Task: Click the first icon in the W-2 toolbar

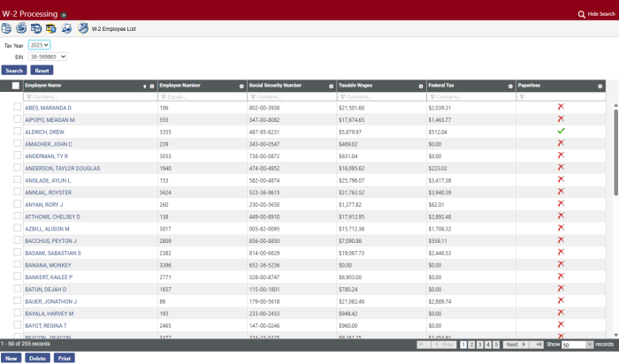Action: 7,29
